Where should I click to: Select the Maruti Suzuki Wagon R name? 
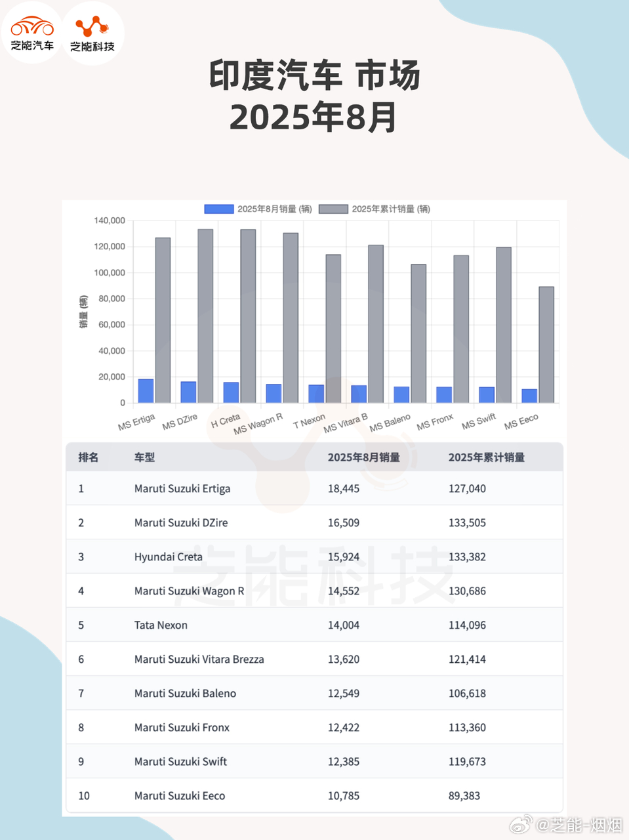[x=189, y=591]
